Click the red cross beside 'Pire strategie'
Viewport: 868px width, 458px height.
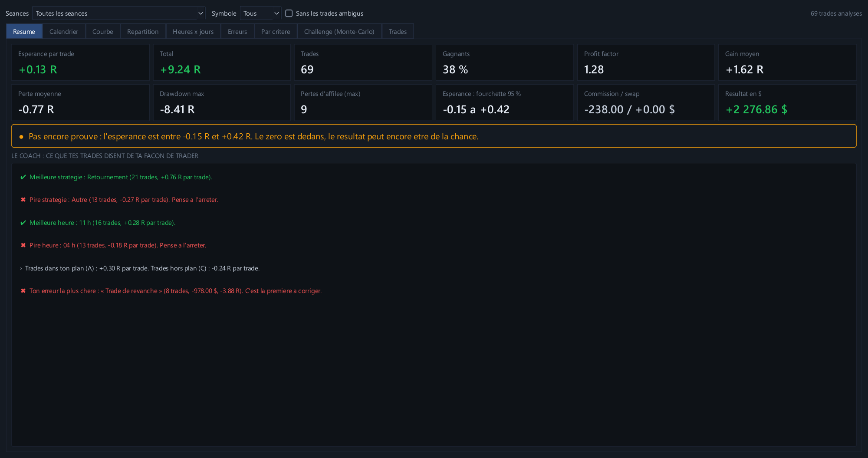tap(23, 200)
